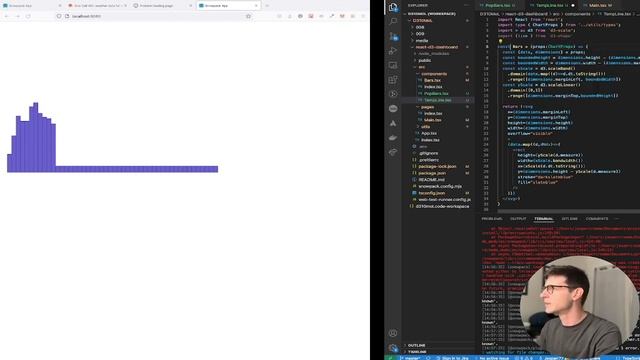Open Main.tsx under pages folder
Screen dimensions: 640x360
point(437,120)
